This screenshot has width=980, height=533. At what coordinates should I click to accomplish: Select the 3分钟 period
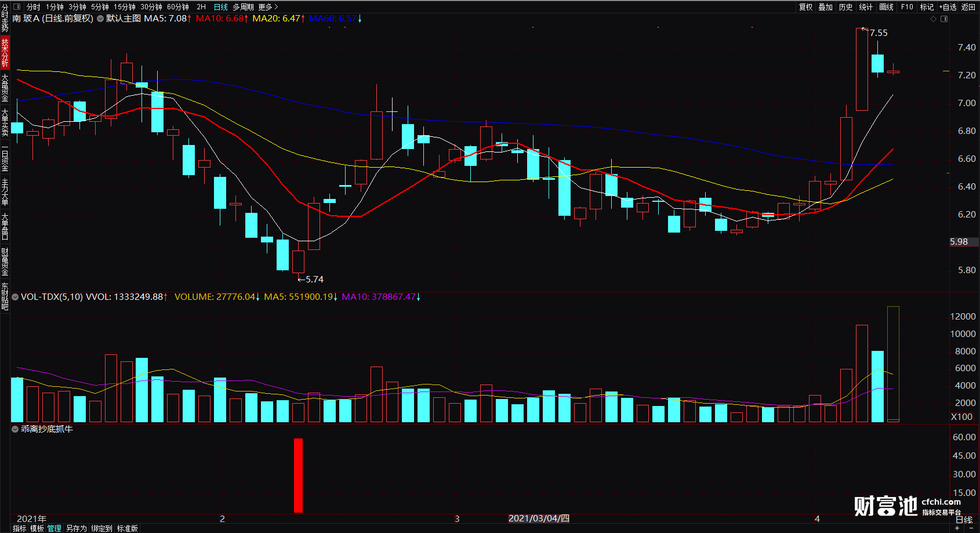coord(77,7)
